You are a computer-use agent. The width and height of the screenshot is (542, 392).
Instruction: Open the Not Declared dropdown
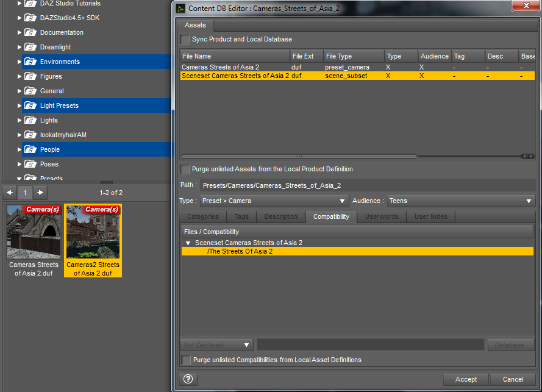click(216, 345)
